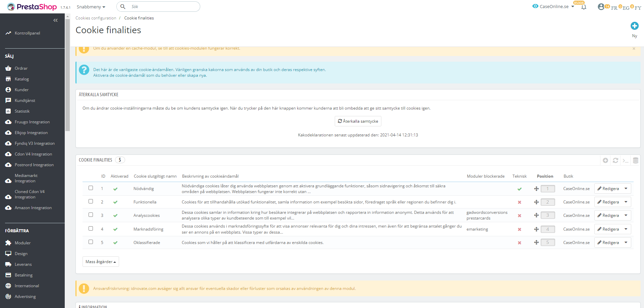Open Advertising menu item
644x308 pixels.
point(25,297)
